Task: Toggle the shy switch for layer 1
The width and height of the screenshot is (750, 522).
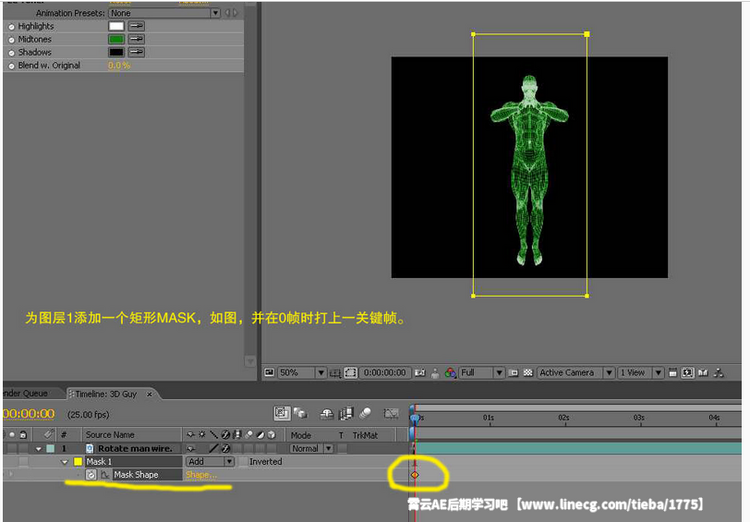Action: (190, 449)
